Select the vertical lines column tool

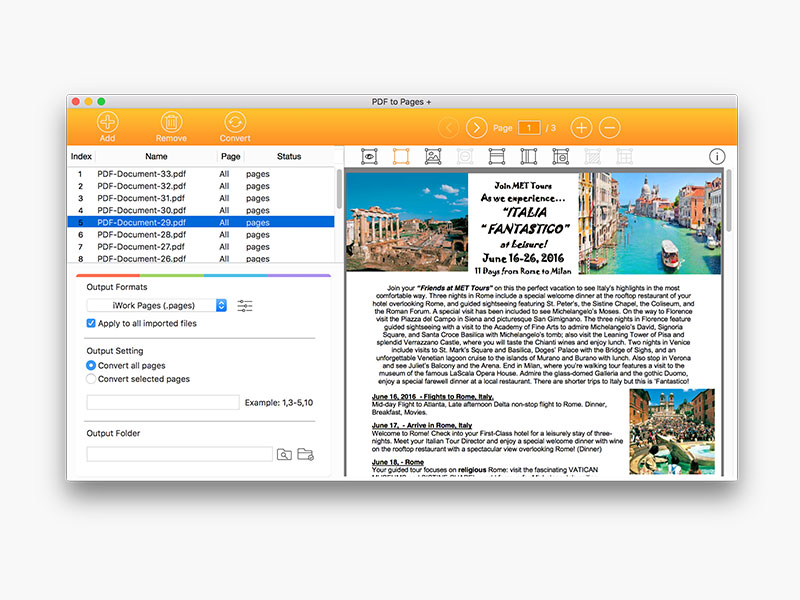click(529, 157)
